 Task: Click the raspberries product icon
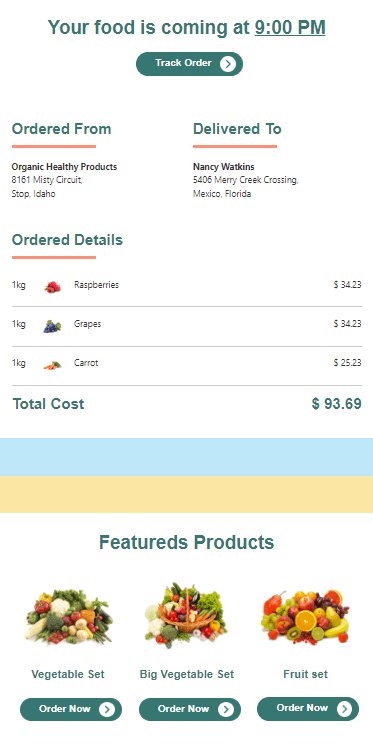(52, 287)
